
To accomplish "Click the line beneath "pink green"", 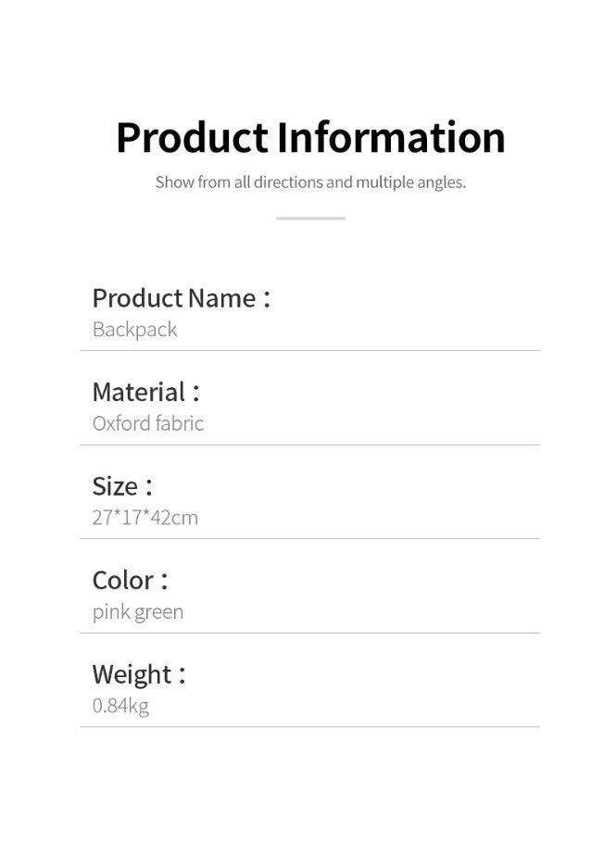I will 310,634.
